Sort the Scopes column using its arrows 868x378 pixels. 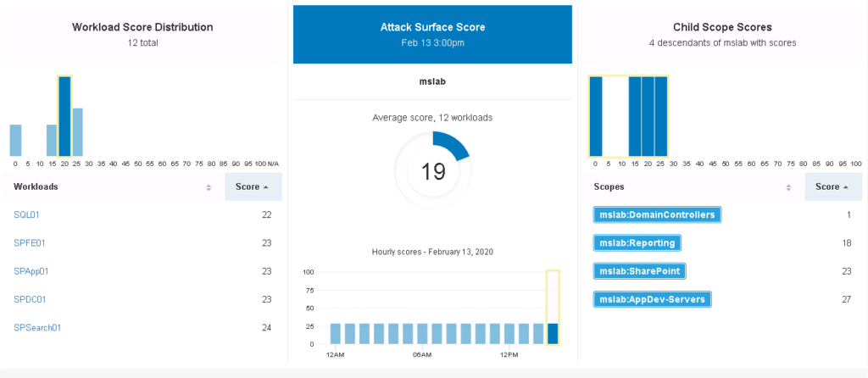(788, 186)
